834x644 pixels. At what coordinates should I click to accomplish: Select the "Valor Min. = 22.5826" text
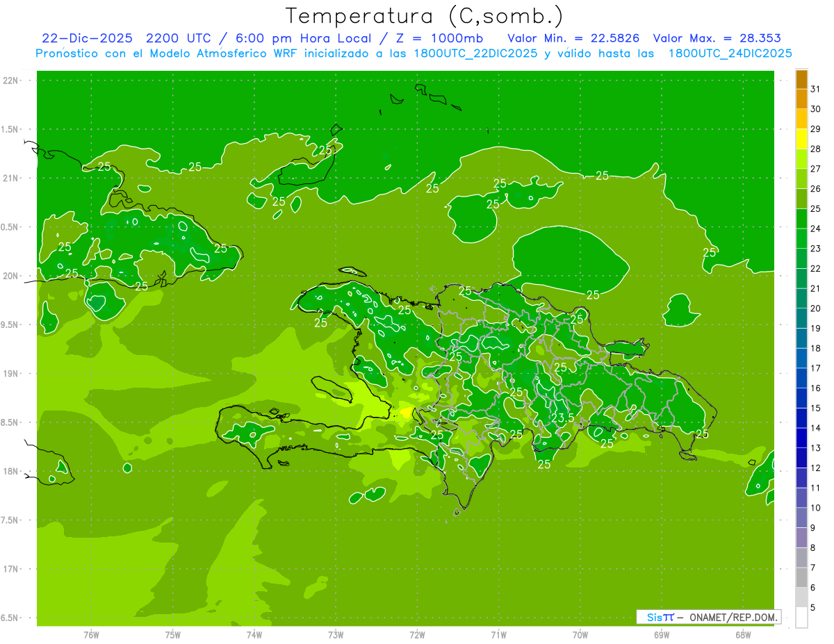(573, 38)
